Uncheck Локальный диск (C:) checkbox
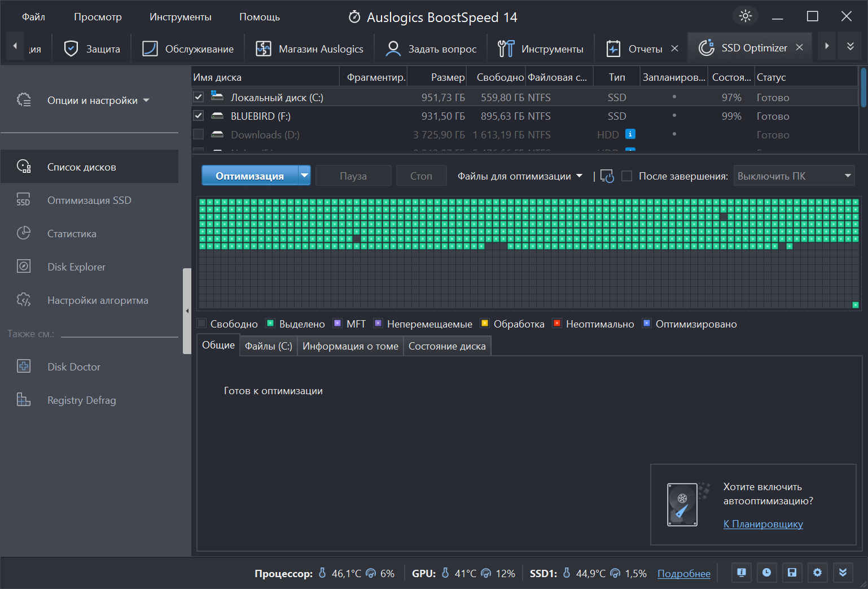The height and width of the screenshot is (589, 868). pos(198,97)
